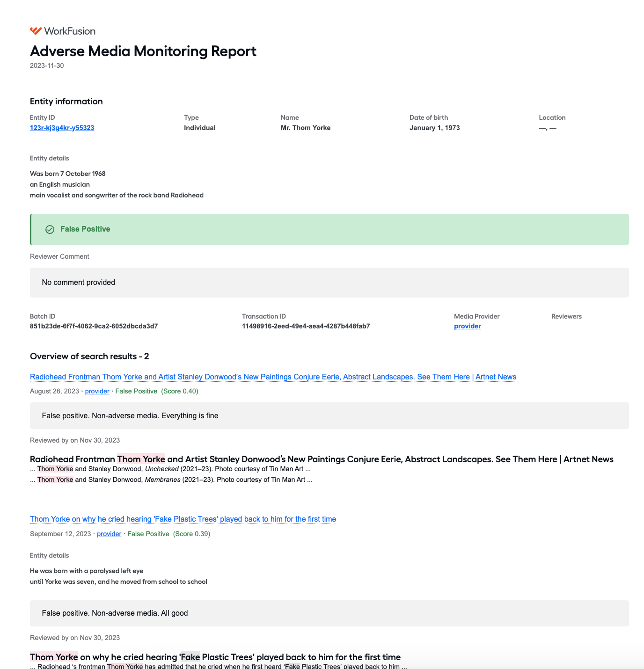This screenshot has height=669, width=644.
Task: Click the provider link dated September 12, 2023
Action: coord(109,534)
